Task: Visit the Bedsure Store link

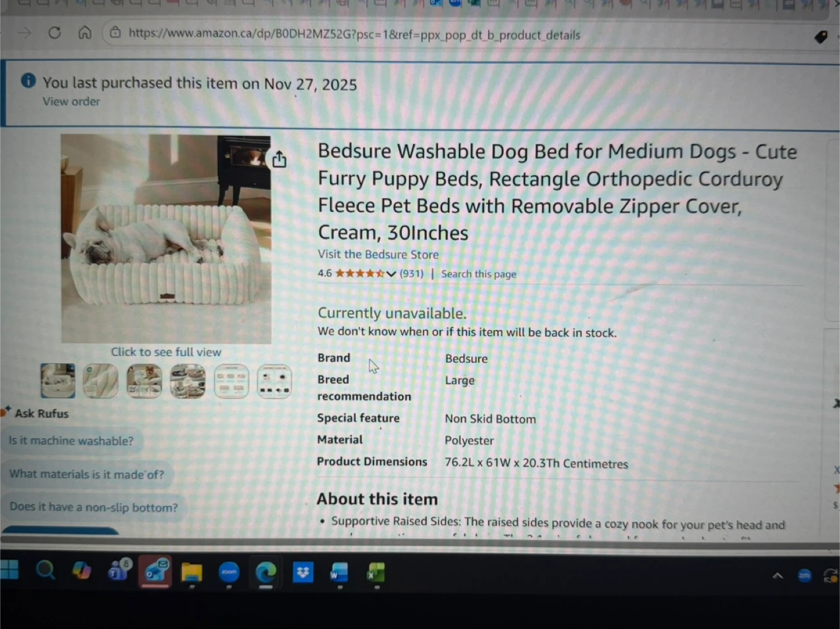Action: click(378, 254)
